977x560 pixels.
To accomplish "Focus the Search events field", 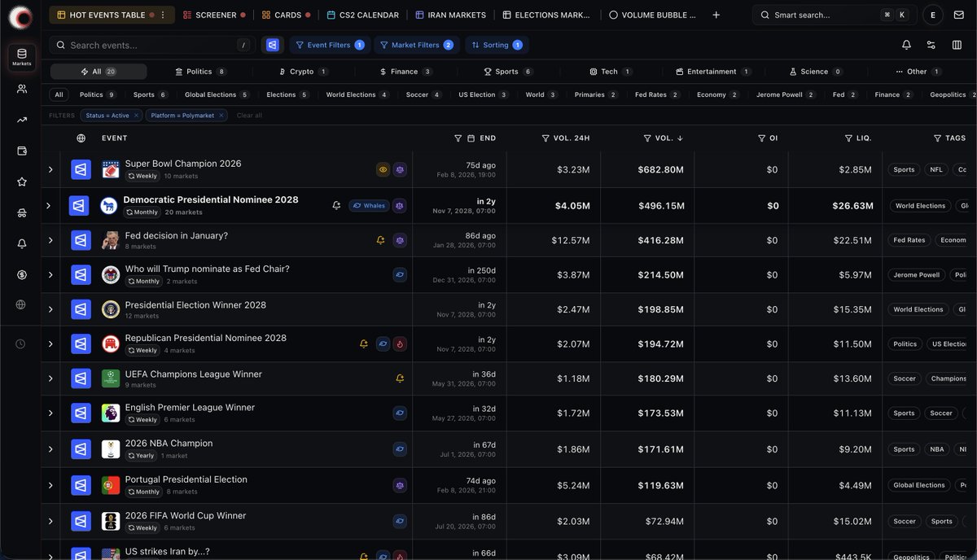I will click(152, 46).
